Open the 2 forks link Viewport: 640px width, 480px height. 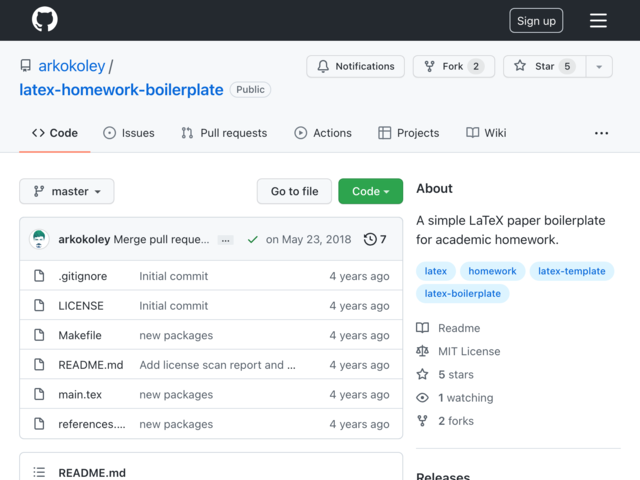(x=456, y=421)
